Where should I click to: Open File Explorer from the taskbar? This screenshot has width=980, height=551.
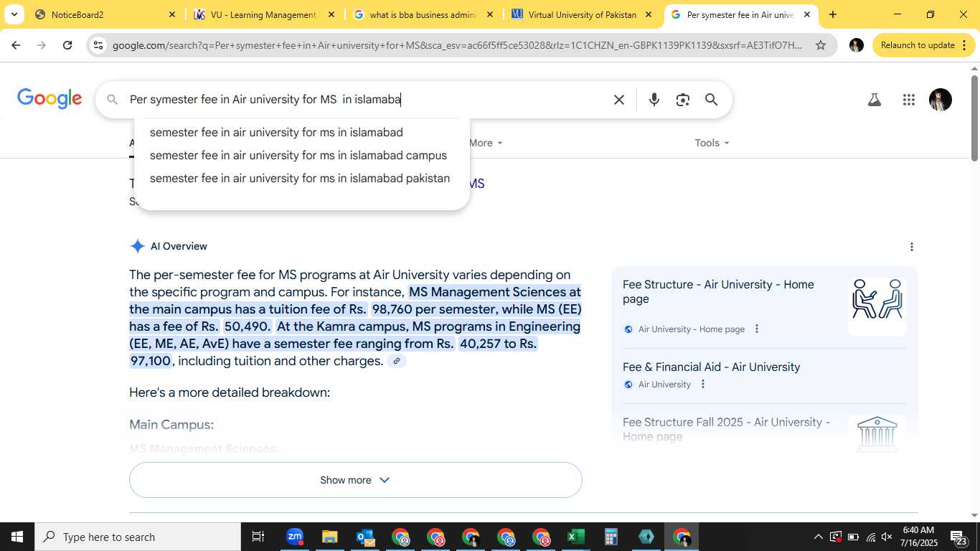coord(329,537)
